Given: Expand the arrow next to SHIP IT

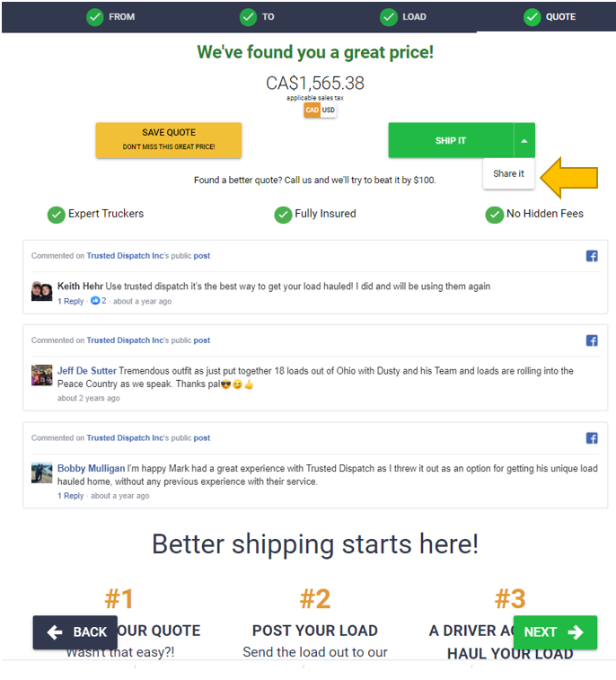Looking at the screenshot, I should point(524,141).
